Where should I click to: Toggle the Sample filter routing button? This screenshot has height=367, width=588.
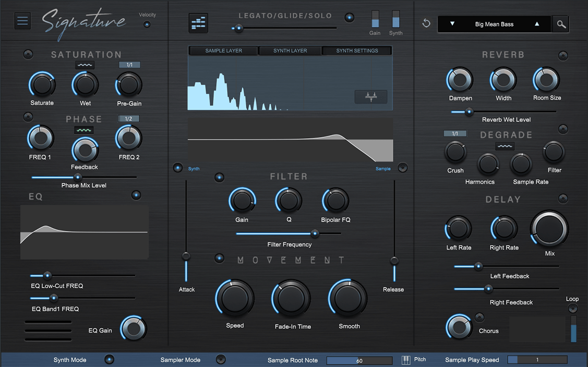pyautogui.click(x=403, y=167)
